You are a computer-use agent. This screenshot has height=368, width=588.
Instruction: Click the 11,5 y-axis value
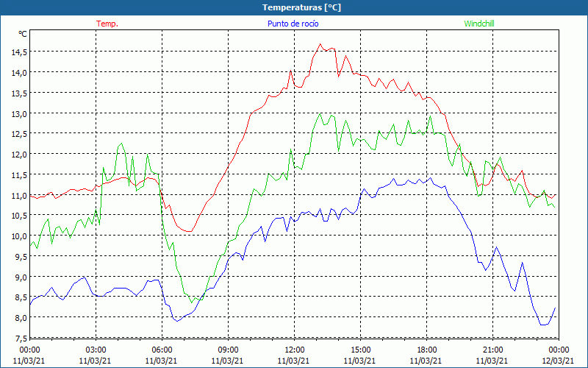pyautogui.click(x=19, y=175)
